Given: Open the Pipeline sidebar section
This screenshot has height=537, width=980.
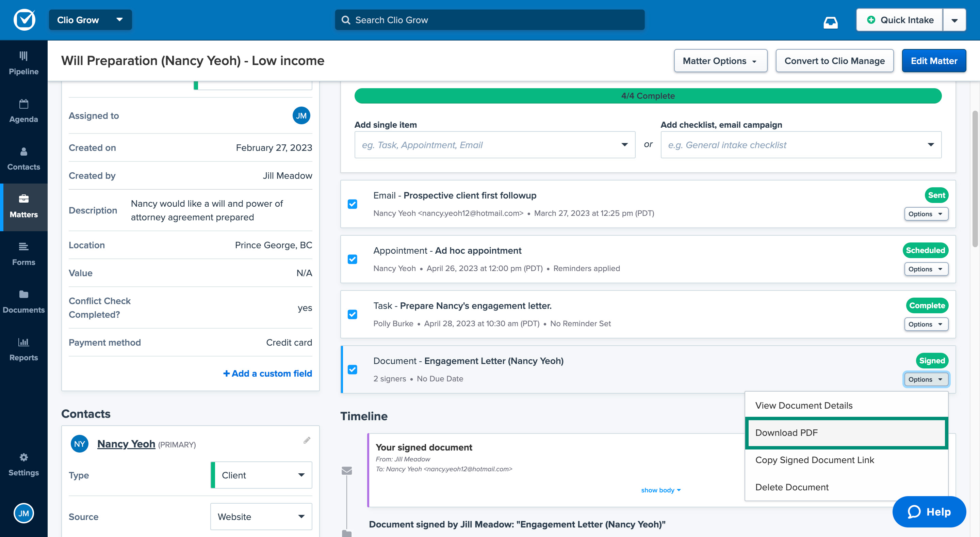Looking at the screenshot, I should coord(23,64).
